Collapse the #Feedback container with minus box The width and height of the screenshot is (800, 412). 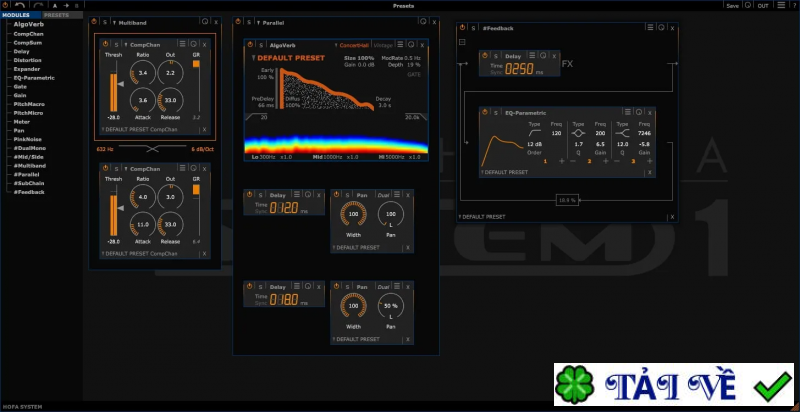(x=462, y=42)
